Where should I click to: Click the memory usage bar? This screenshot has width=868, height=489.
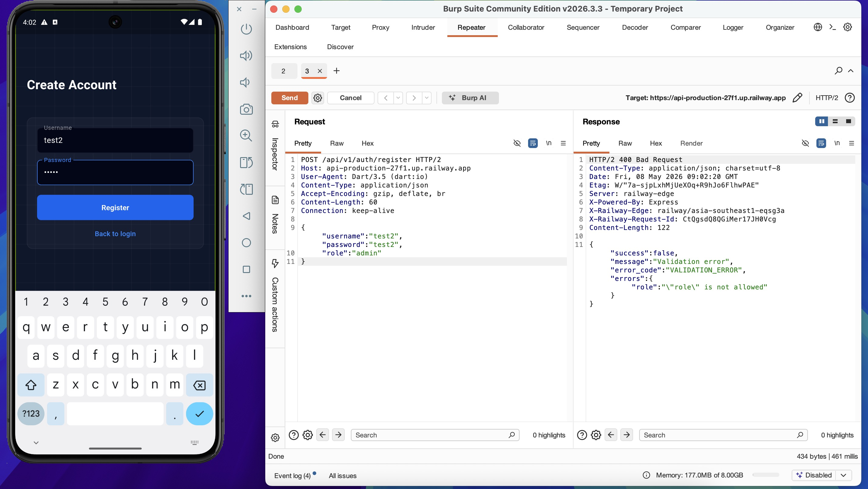(766, 475)
